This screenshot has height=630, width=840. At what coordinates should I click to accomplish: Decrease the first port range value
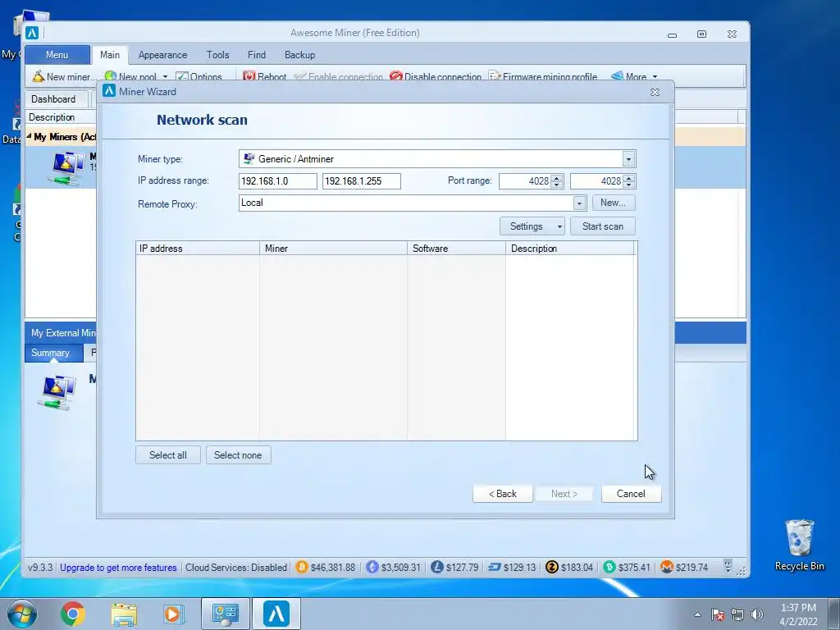click(557, 185)
